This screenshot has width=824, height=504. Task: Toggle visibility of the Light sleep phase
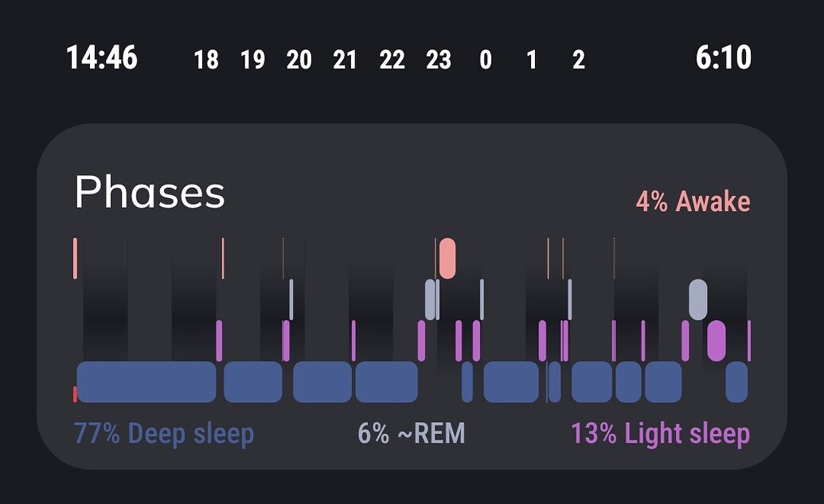(x=662, y=433)
